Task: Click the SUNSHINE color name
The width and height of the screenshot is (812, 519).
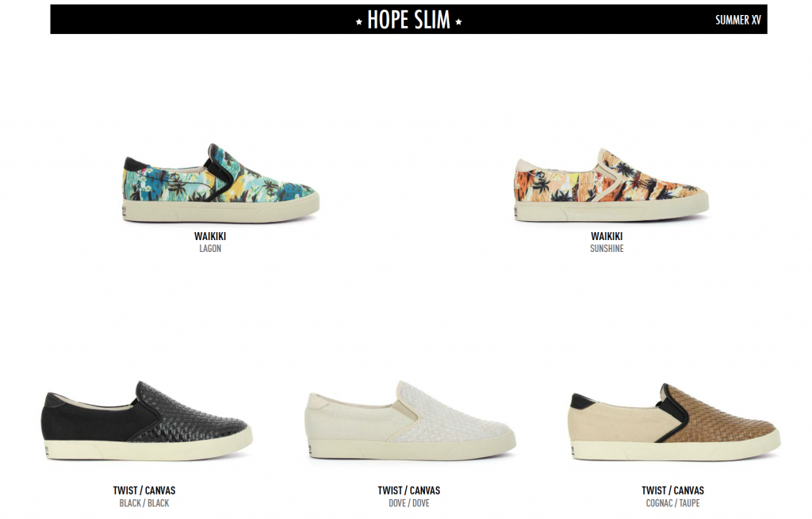Action: click(607, 248)
